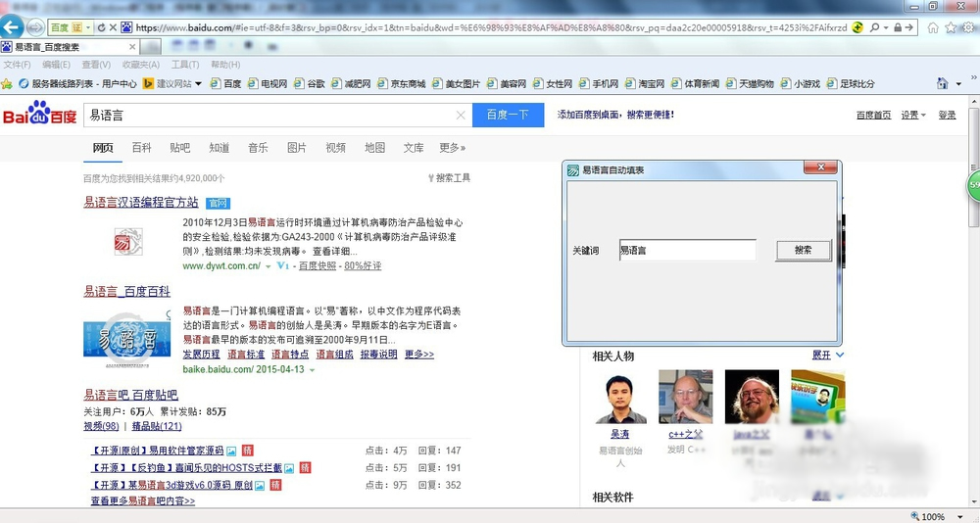Click the lock security icon in address bar
The height and width of the screenshot is (523, 980).
[x=898, y=27]
